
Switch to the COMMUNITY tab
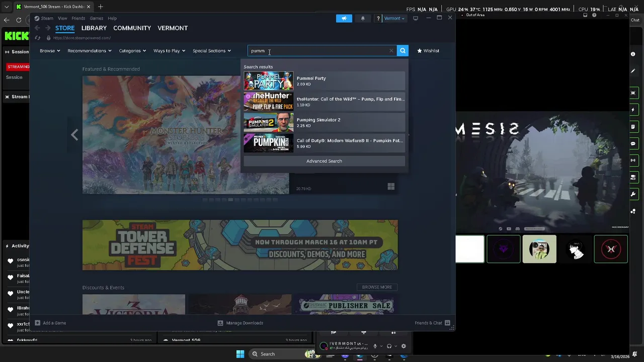(132, 28)
